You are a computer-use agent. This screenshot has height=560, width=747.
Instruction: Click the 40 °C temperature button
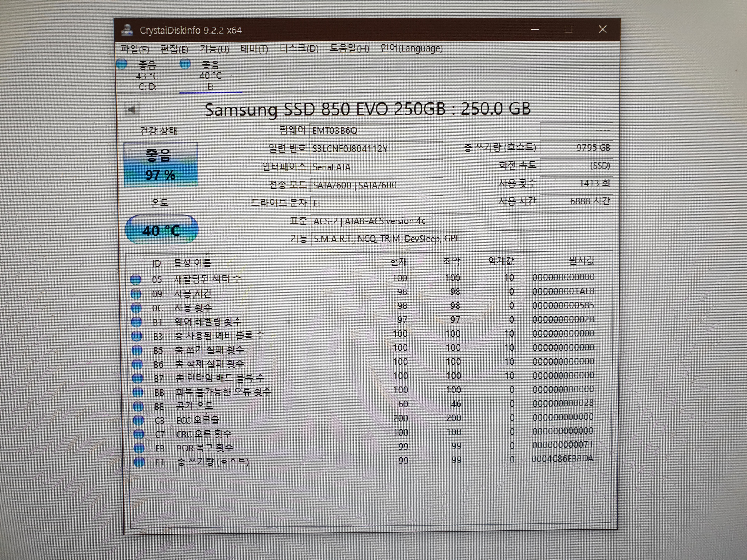[x=161, y=229]
